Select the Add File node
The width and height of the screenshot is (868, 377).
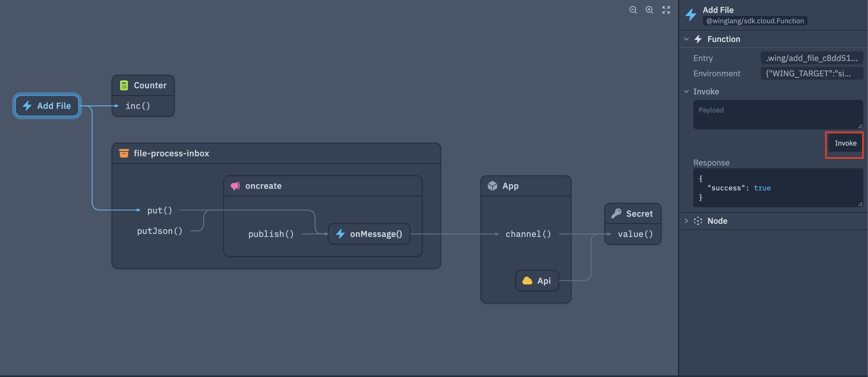[x=47, y=105]
